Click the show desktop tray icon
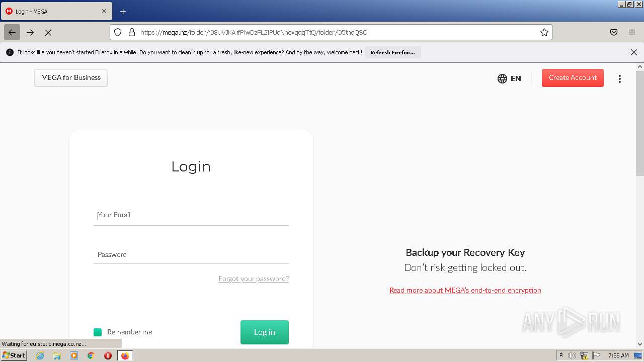This screenshot has width=644, height=362. (x=638, y=355)
